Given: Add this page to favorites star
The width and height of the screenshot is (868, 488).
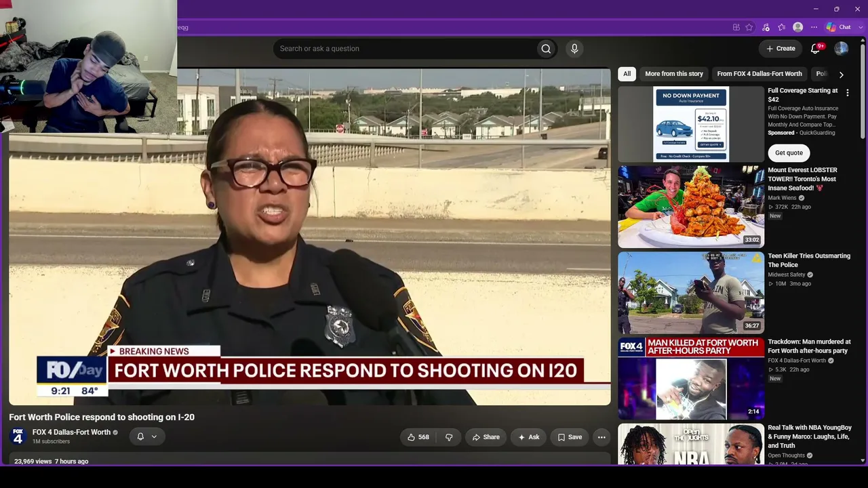Looking at the screenshot, I should pos(749,27).
